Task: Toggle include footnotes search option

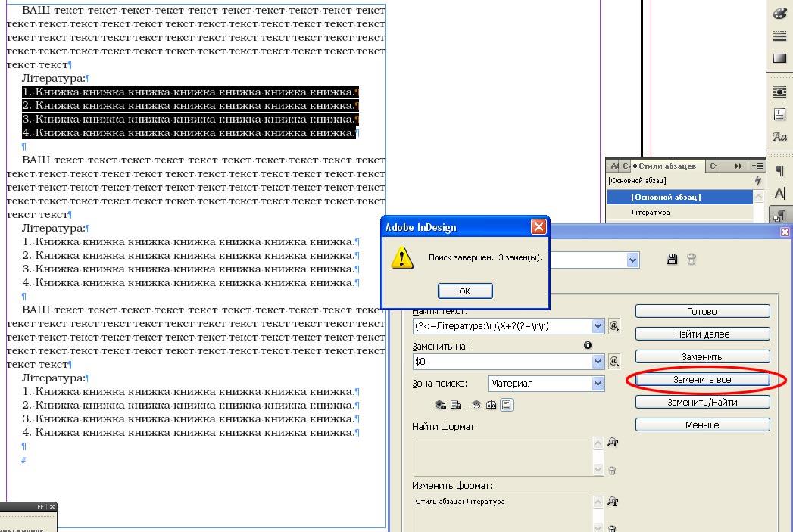Action: tap(507, 405)
